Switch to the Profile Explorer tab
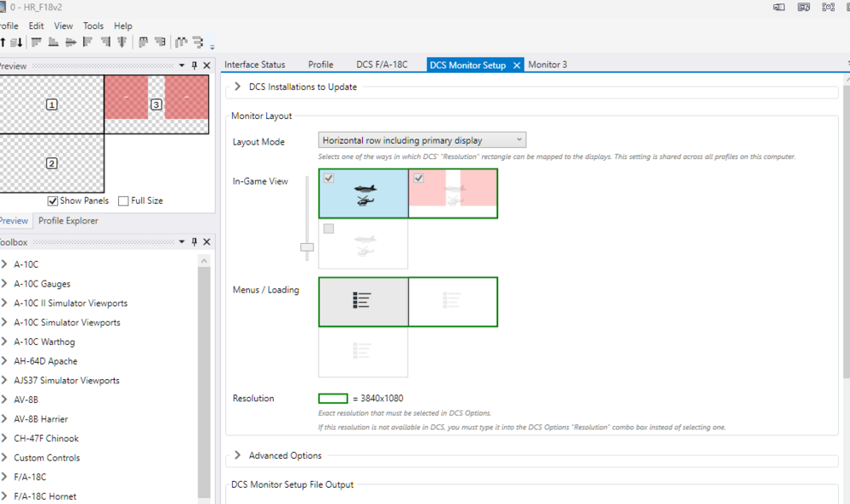The width and height of the screenshot is (850, 504). [68, 221]
